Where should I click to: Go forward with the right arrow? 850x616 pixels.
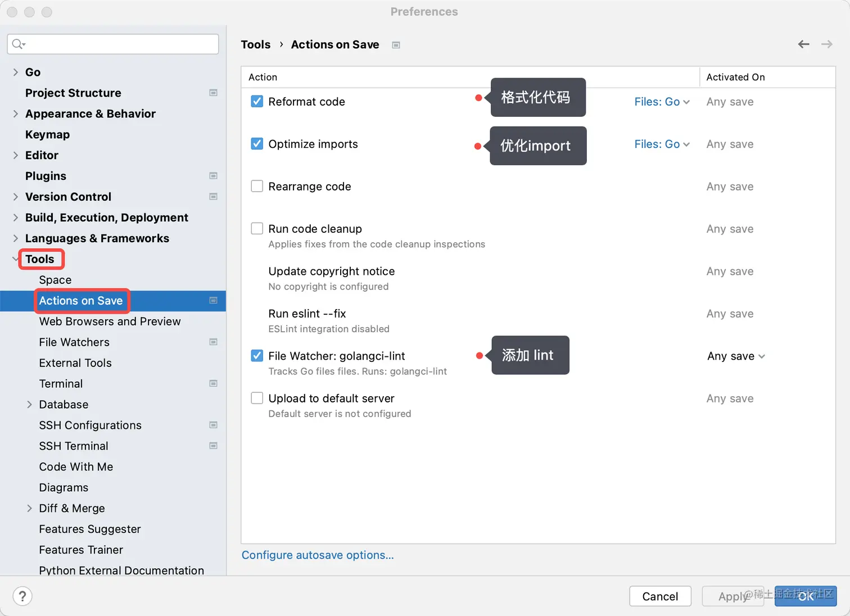(827, 44)
